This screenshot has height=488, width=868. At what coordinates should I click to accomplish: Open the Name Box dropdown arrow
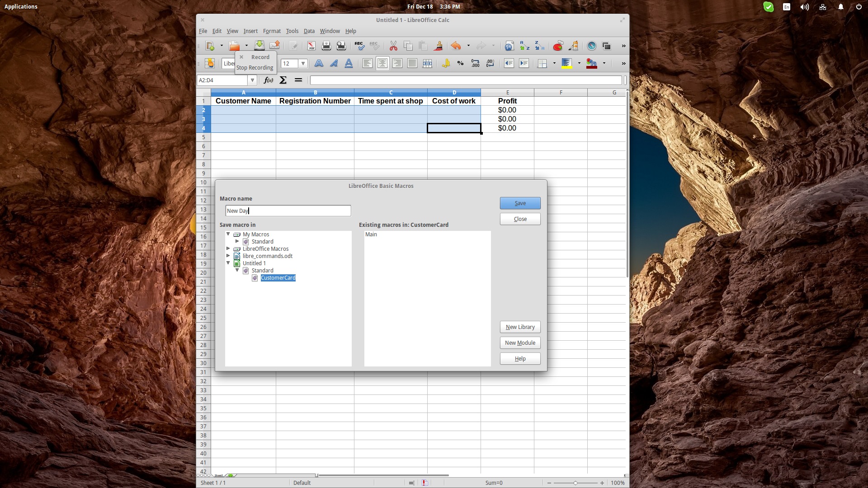pos(252,80)
